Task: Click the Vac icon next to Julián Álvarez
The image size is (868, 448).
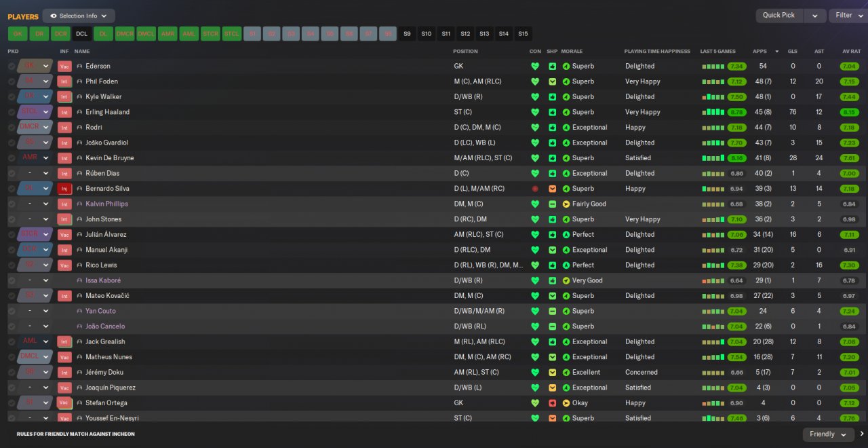Action: click(64, 235)
